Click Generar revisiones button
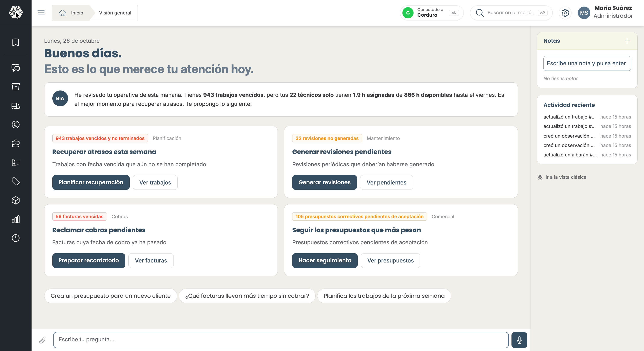 [x=324, y=182]
